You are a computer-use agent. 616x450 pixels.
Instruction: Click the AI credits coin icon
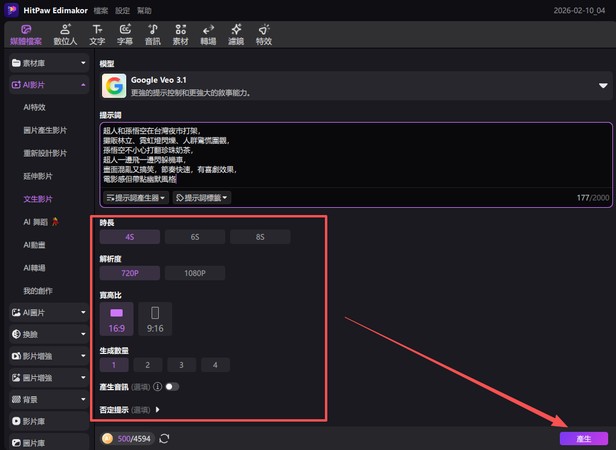coord(107,439)
